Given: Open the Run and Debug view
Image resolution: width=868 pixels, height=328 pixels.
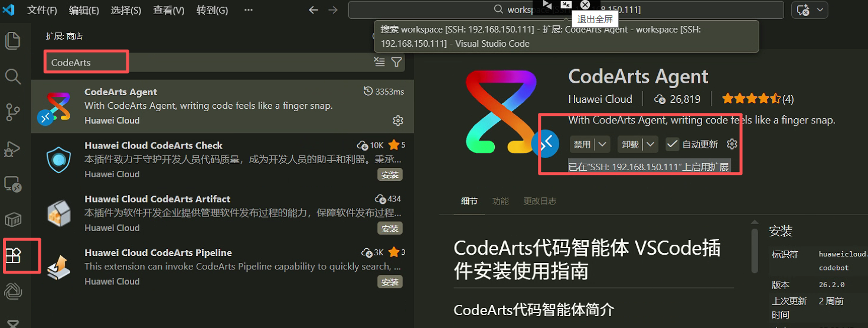Looking at the screenshot, I should pyautogui.click(x=13, y=148).
